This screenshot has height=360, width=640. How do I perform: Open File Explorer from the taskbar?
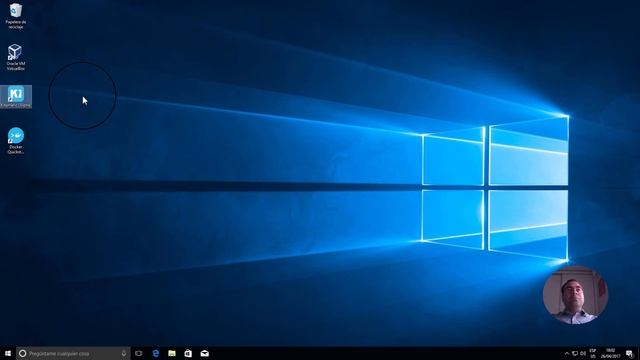[172, 353]
